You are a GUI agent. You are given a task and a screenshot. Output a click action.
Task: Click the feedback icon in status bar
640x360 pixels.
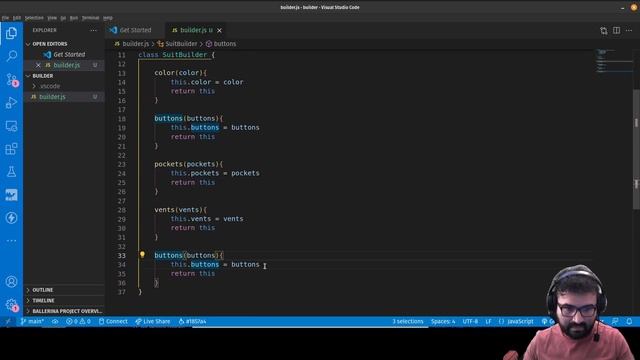click(x=615, y=322)
